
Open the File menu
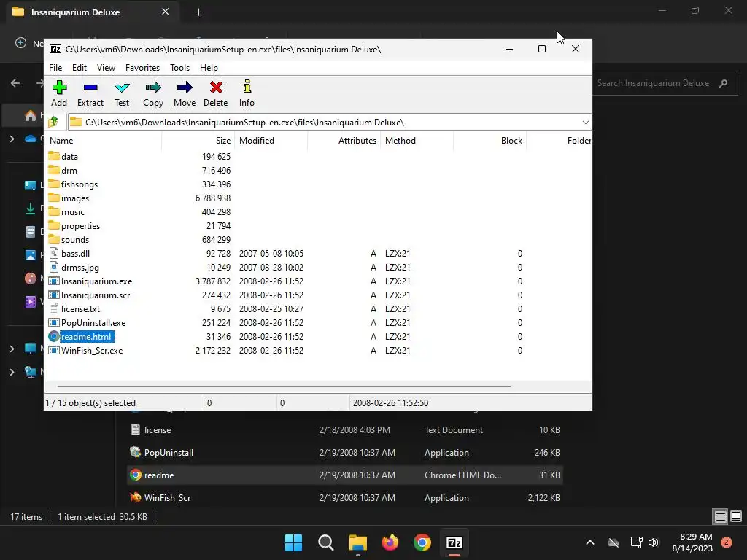[x=55, y=68]
